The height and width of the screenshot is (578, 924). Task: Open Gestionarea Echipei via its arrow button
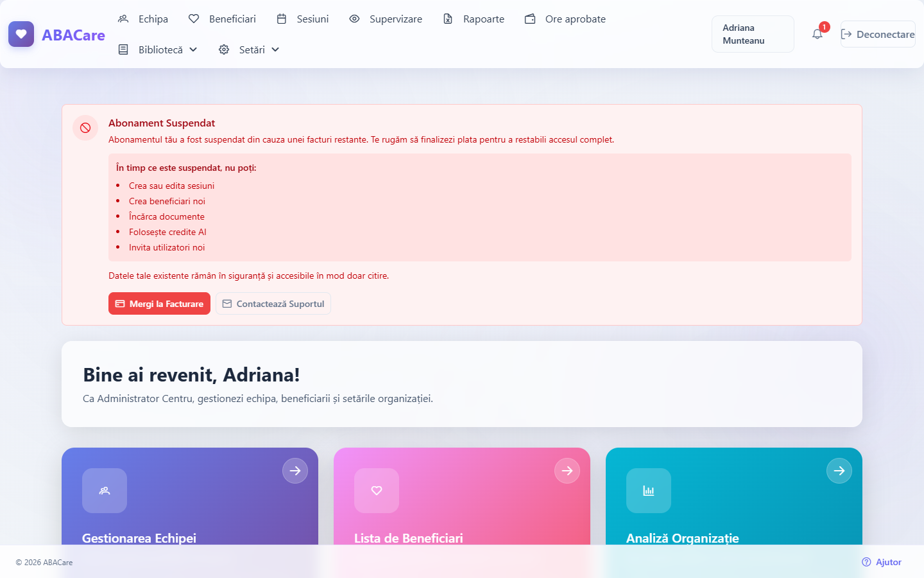click(295, 471)
